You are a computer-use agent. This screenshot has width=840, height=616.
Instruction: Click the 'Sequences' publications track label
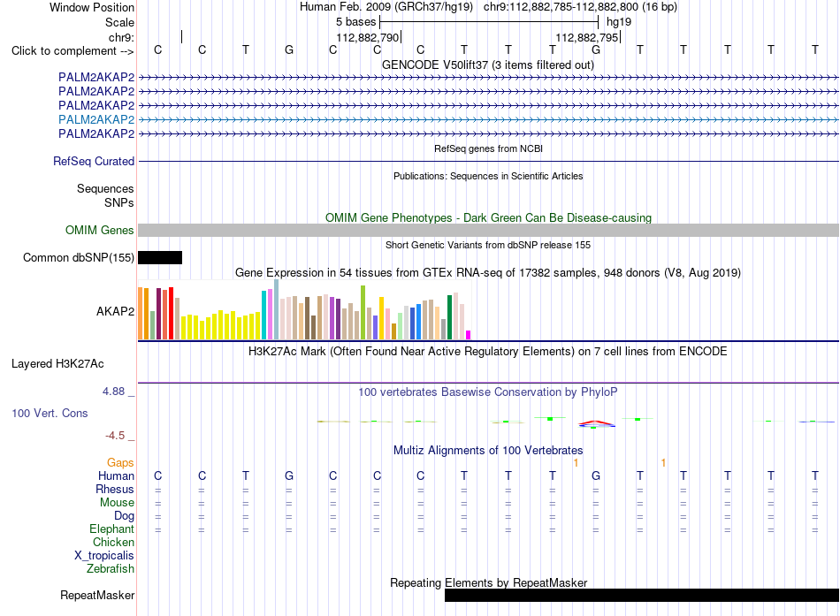(x=105, y=188)
